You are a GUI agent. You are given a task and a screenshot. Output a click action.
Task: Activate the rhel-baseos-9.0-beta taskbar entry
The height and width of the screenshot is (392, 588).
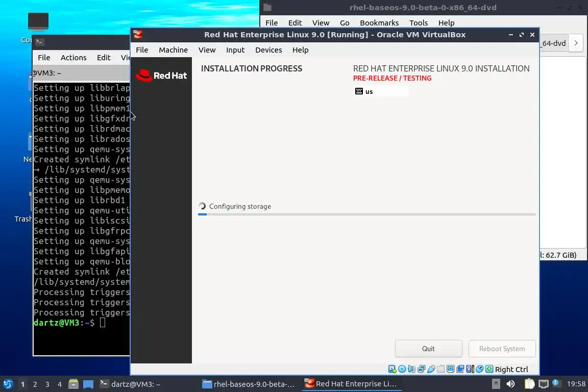pos(249,384)
